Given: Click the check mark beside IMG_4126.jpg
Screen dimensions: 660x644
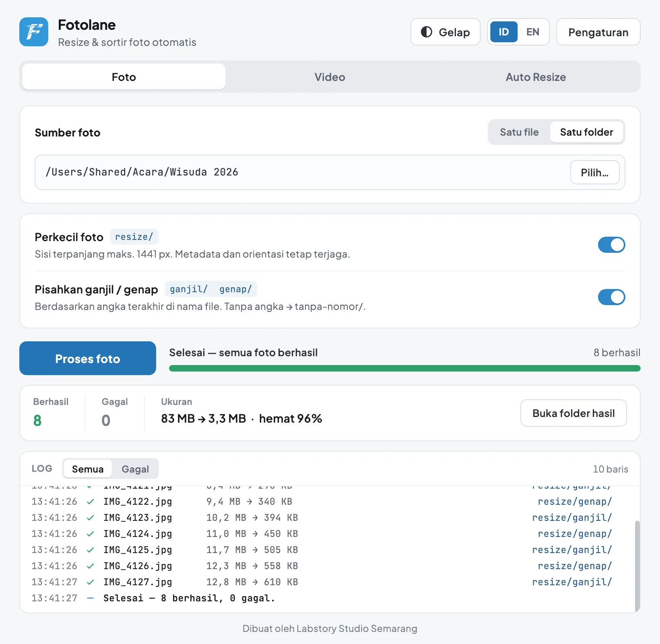Looking at the screenshot, I should tap(91, 566).
